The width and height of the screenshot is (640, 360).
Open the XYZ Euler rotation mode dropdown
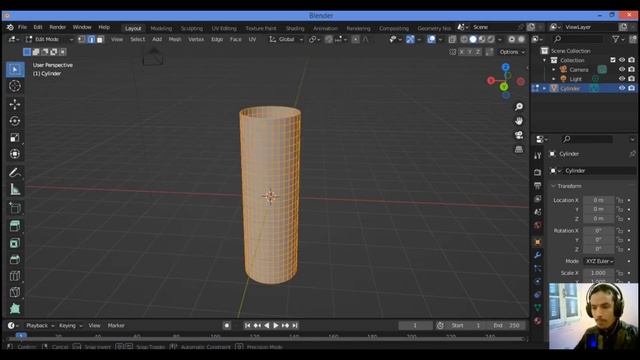(x=599, y=261)
